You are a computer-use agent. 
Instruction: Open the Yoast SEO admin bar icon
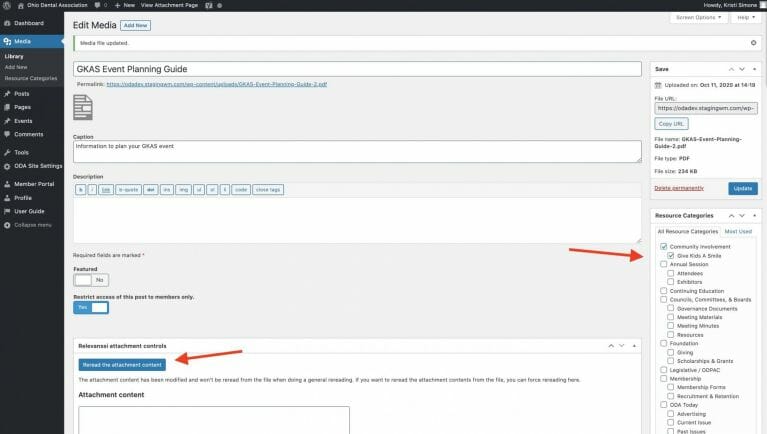coord(209,5)
